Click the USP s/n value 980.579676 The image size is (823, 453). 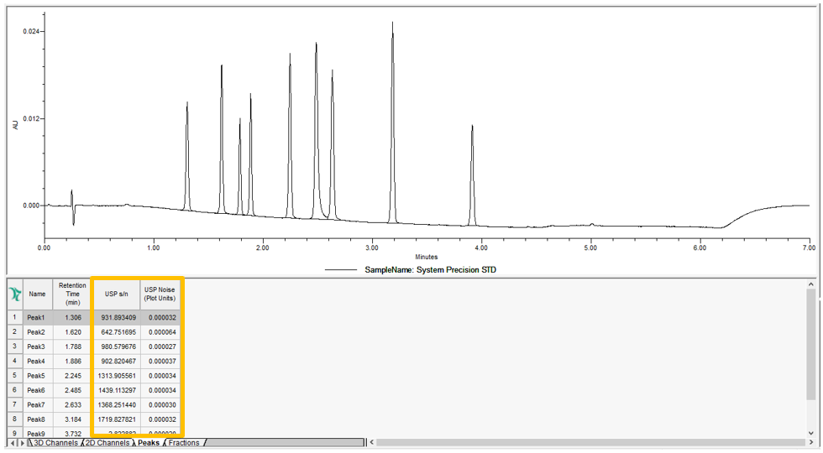(x=116, y=346)
